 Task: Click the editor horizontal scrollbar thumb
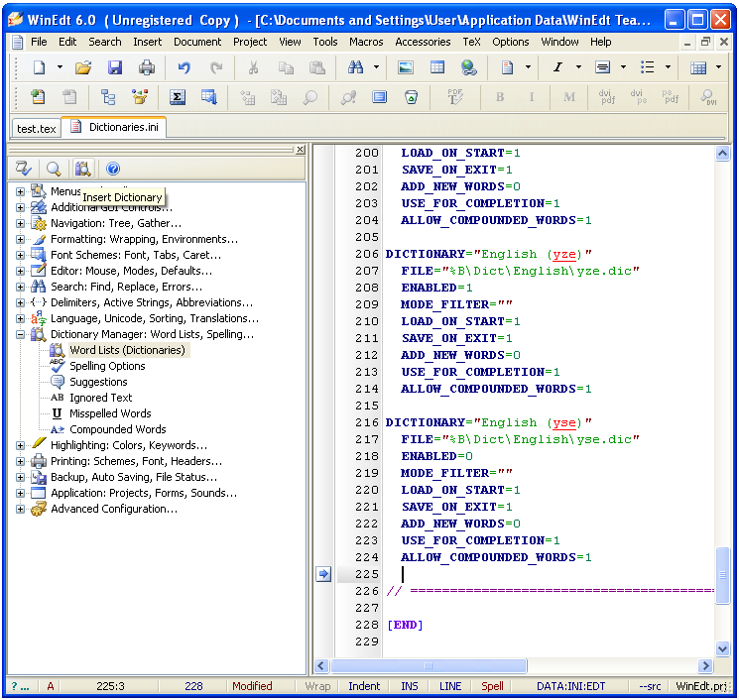pos(429,666)
